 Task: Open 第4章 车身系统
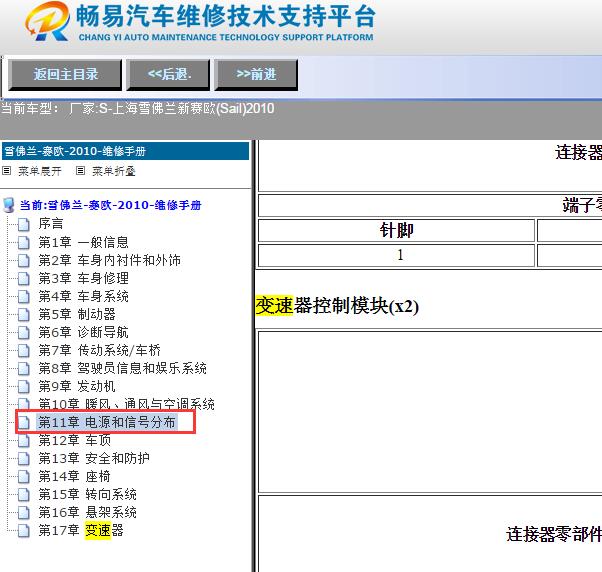coord(83,296)
